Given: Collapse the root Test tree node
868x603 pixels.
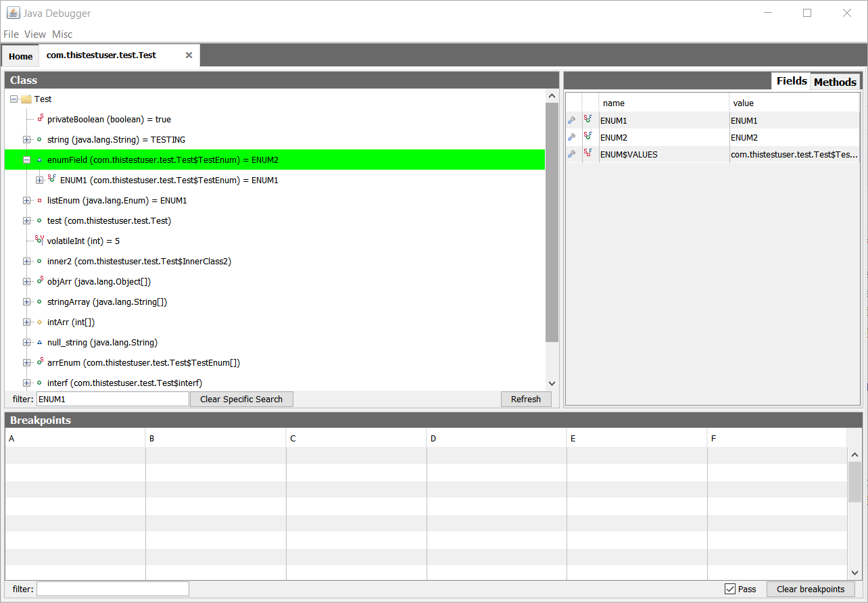Looking at the screenshot, I should click(x=14, y=99).
